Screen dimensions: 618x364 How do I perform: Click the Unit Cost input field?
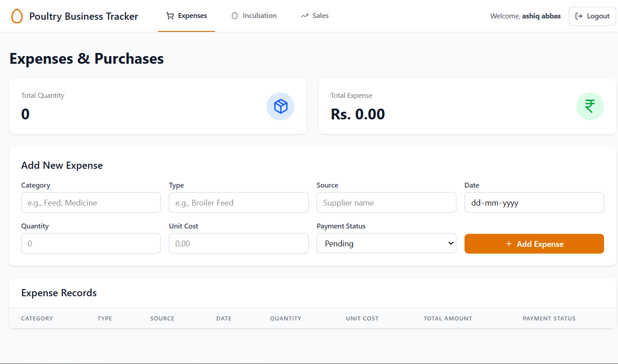239,243
